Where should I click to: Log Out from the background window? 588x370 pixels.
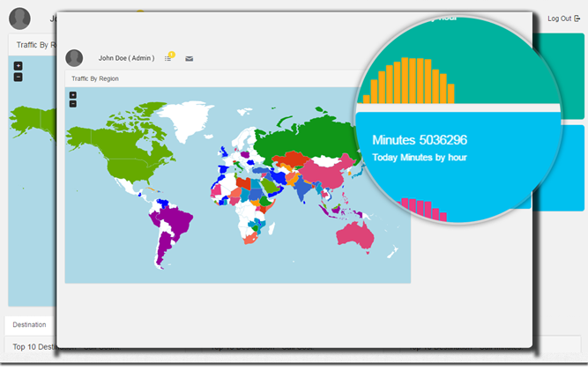tap(563, 18)
